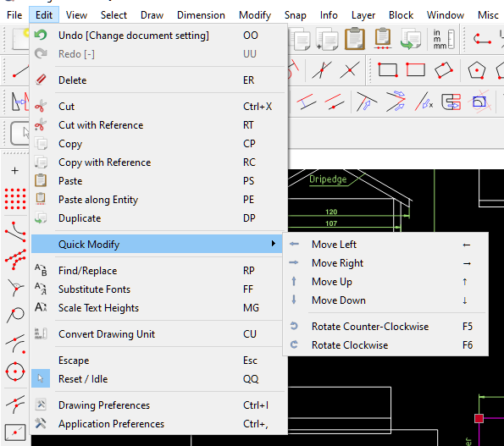504x446 pixels.
Task: Click the Dripedge label in the drawing
Action: (x=328, y=179)
